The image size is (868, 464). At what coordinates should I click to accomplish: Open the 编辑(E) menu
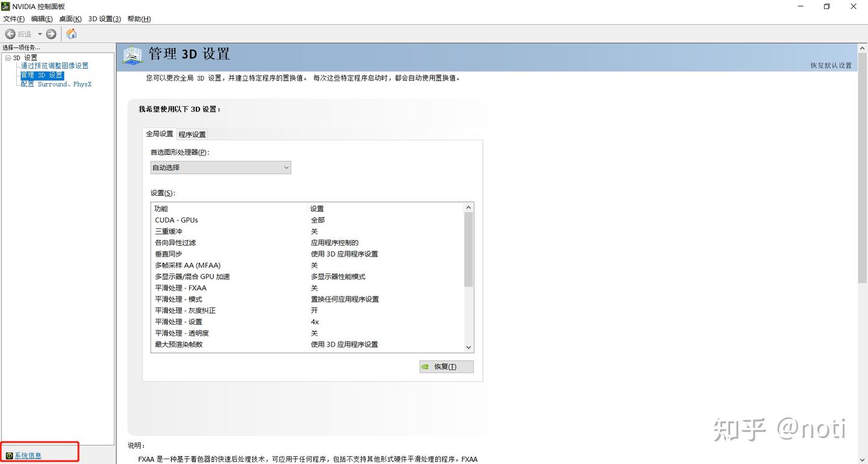[42, 19]
